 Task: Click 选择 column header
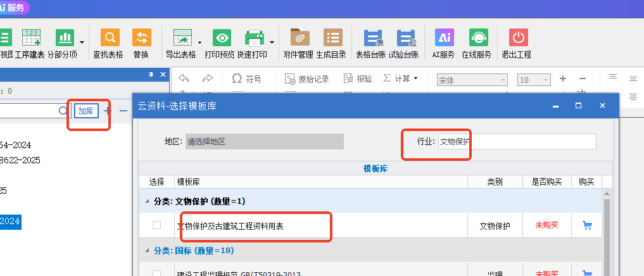click(x=157, y=182)
